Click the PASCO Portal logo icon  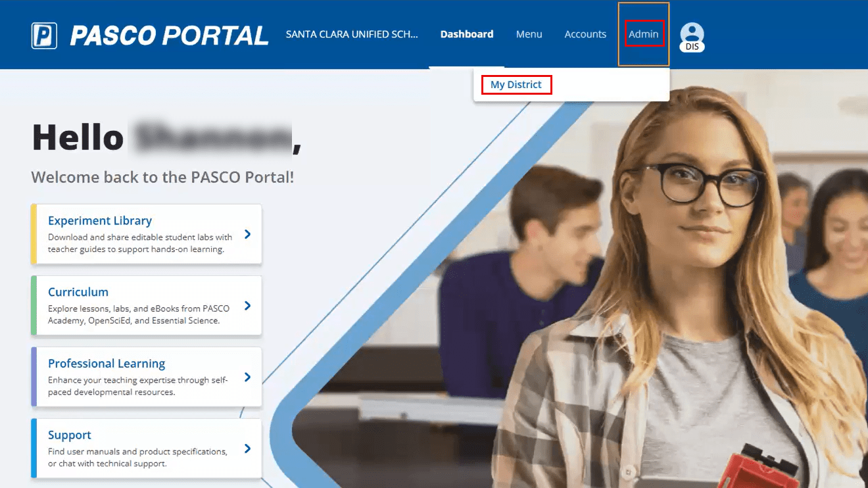pyautogui.click(x=43, y=34)
